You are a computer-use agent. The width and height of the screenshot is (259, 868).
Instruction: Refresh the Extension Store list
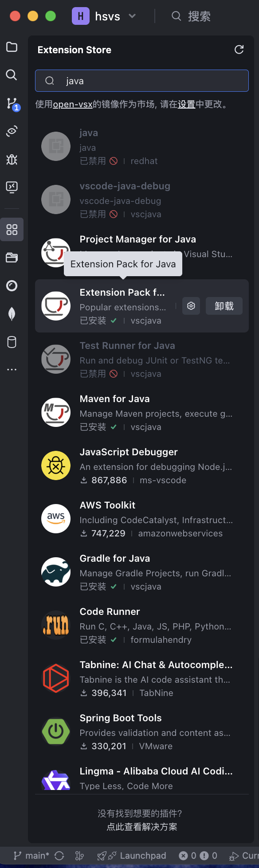239,50
